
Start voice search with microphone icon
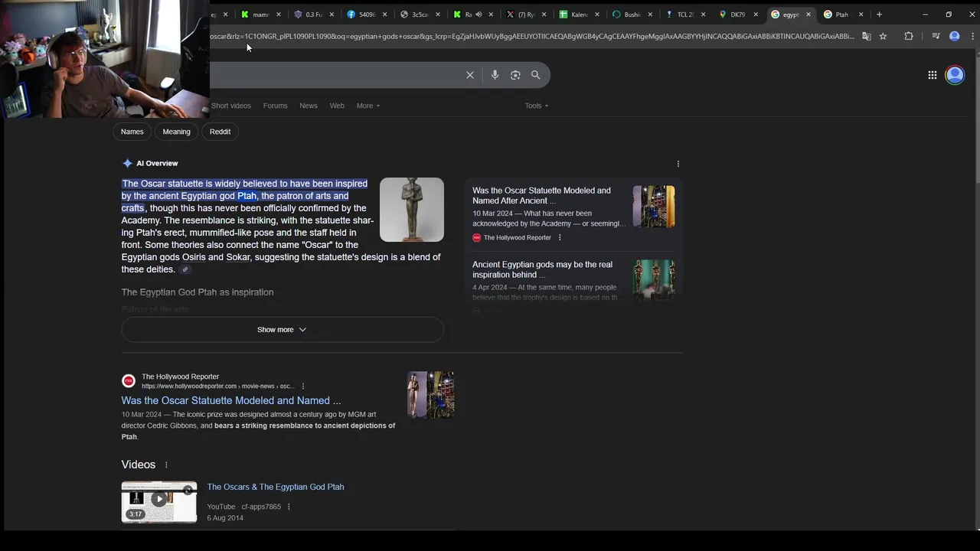pyautogui.click(x=495, y=75)
